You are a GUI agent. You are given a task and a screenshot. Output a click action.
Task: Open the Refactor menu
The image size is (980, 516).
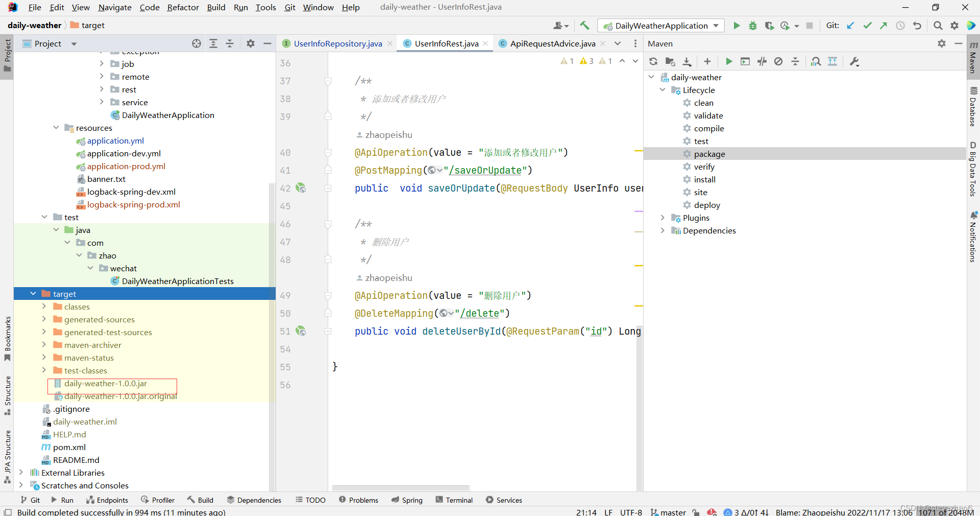coord(183,7)
